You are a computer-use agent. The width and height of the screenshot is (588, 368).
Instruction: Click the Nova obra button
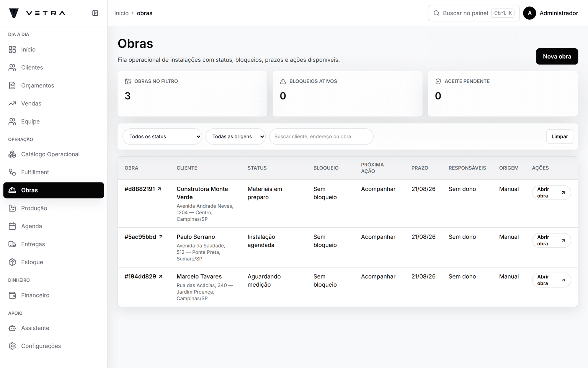tap(557, 56)
